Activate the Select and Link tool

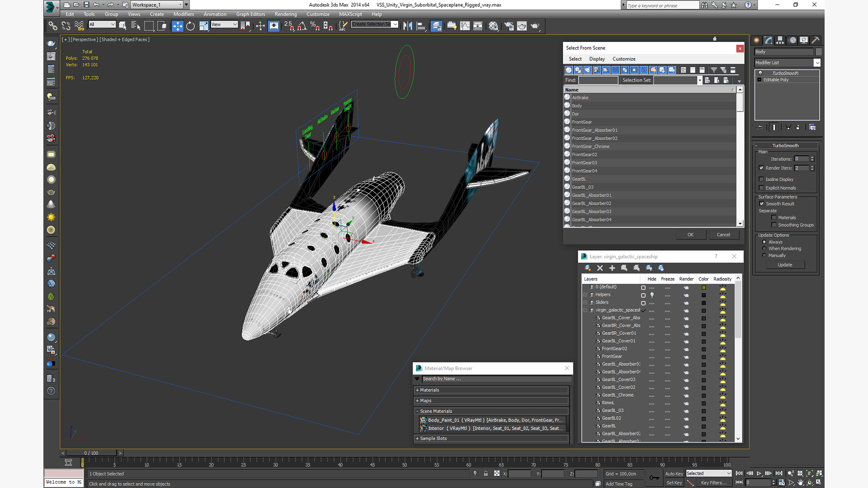[53, 26]
